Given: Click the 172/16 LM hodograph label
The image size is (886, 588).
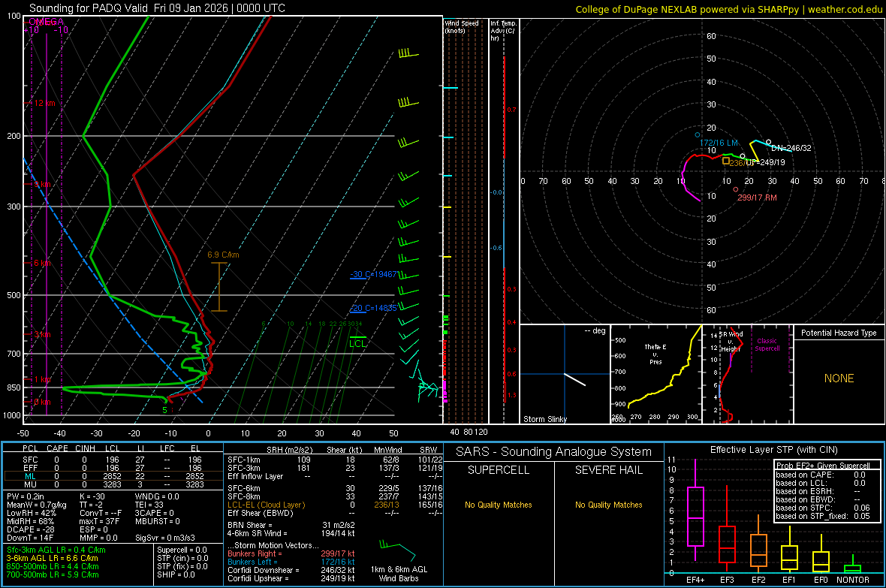Looking at the screenshot, I should [719, 143].
